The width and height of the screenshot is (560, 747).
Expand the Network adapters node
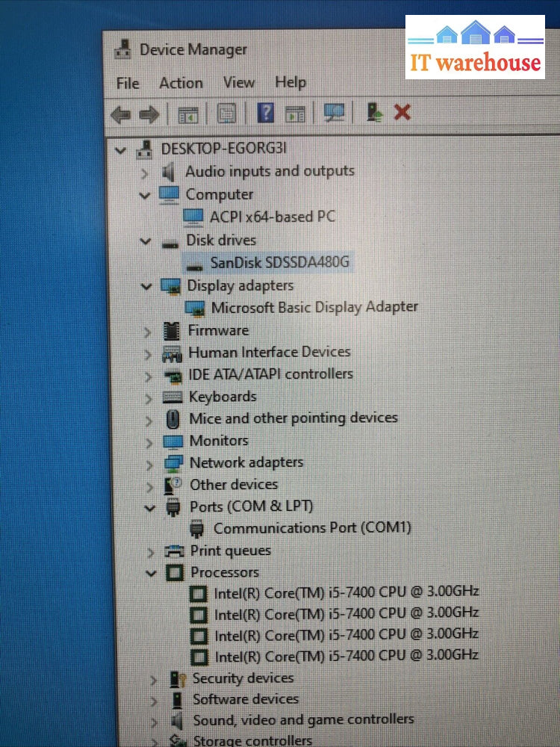(x=149, y=464)
